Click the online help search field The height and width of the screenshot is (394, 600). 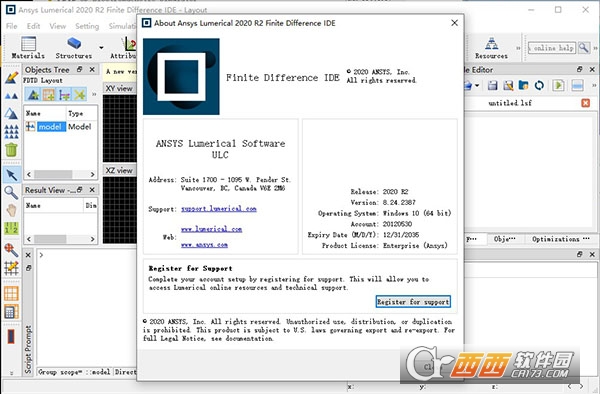[x=552, y=48]
